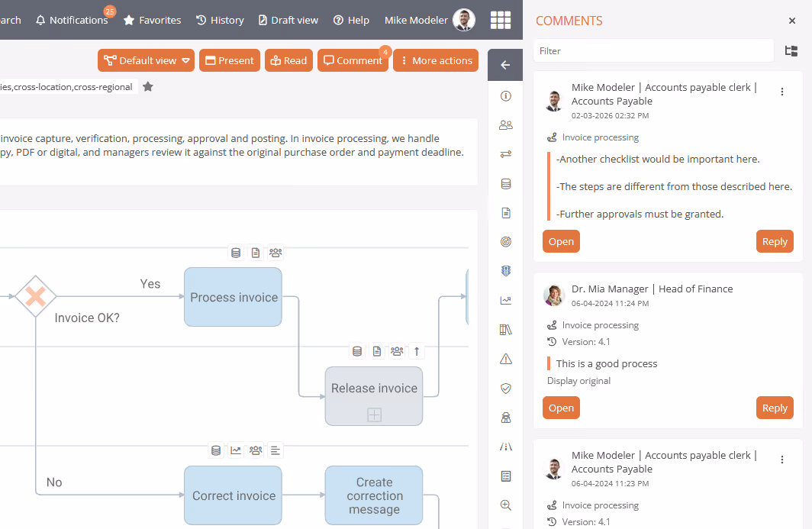Open the library books sidebar icon
The image size is (812, 529).
(x=506, y=330)
